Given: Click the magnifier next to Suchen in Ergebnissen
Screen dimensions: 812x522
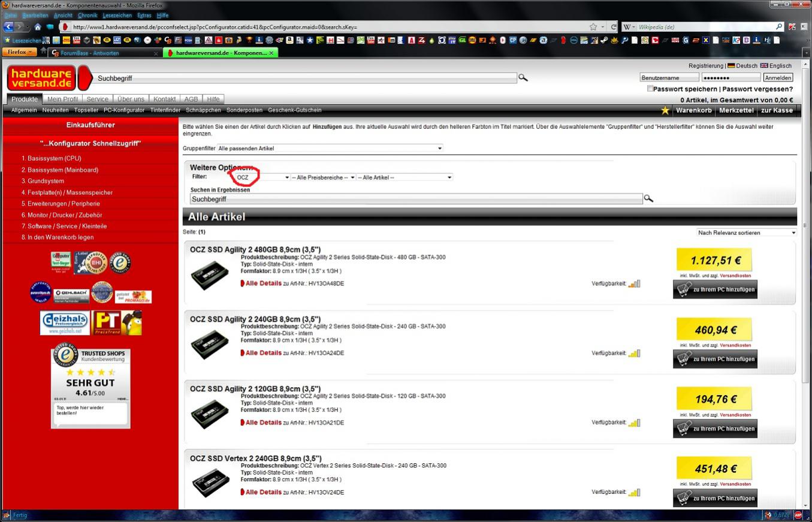Looking at the screenshot, I should click(x=648, y=199).
